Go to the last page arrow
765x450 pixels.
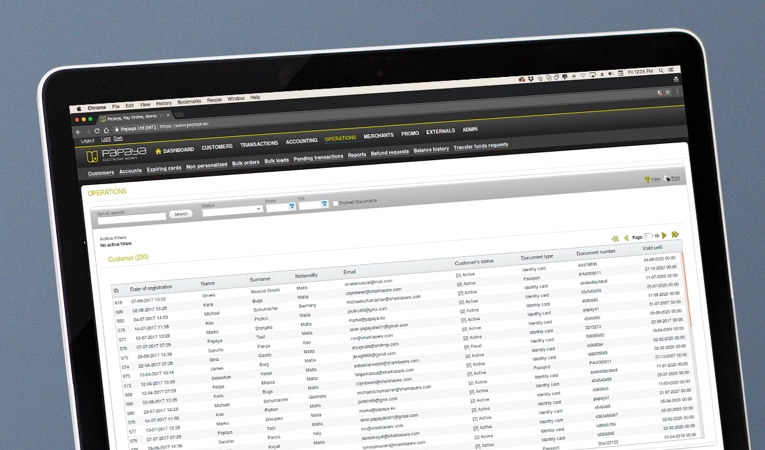(676, 235)
